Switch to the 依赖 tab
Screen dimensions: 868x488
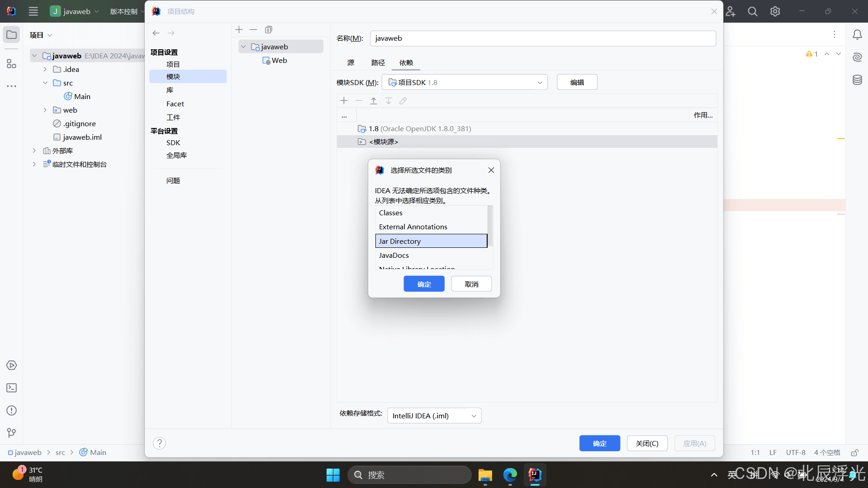[406, 62]
